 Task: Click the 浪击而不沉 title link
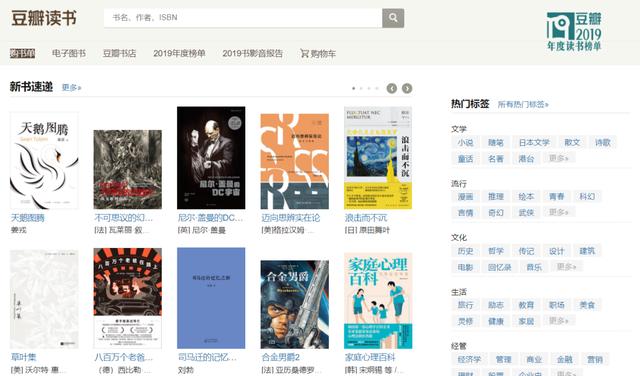pos(366,218)
